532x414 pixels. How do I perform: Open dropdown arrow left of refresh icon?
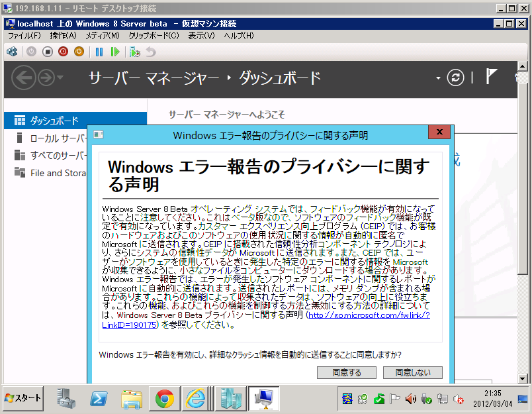click(438, 78)
